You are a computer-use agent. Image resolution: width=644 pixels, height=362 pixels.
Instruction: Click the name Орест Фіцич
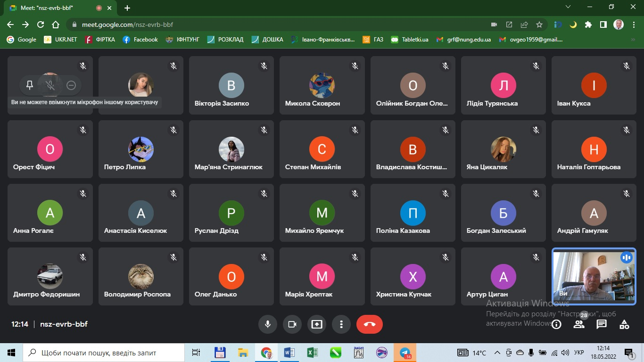coord(34,167)
